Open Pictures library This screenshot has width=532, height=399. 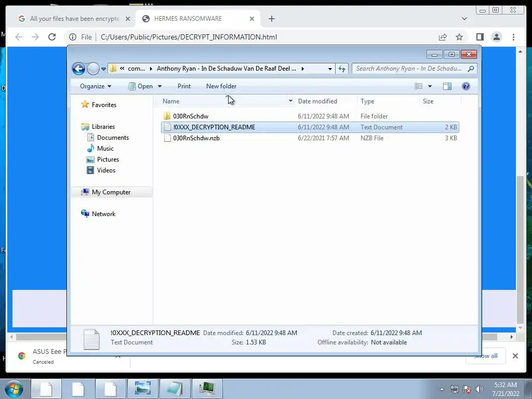(x=103, y=159)
